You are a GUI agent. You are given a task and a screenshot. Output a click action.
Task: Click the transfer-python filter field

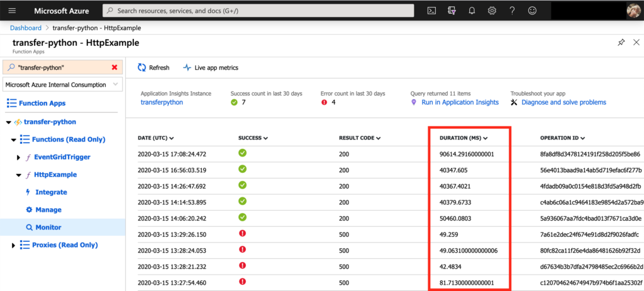(62, 67)
